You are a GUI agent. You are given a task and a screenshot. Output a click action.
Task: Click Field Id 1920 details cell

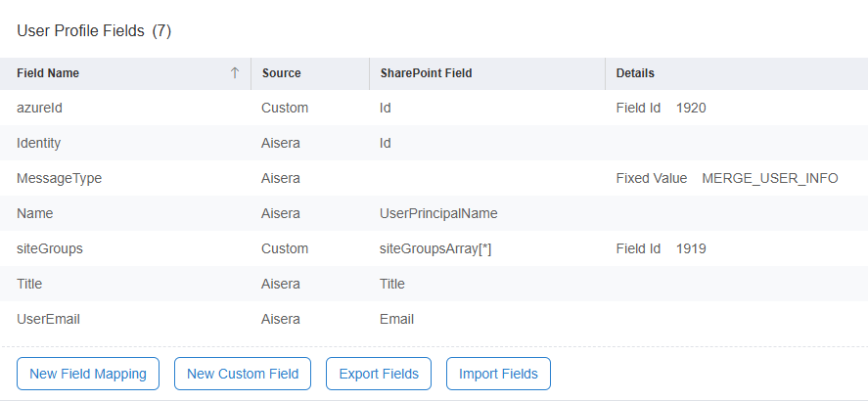coord(661,108)
